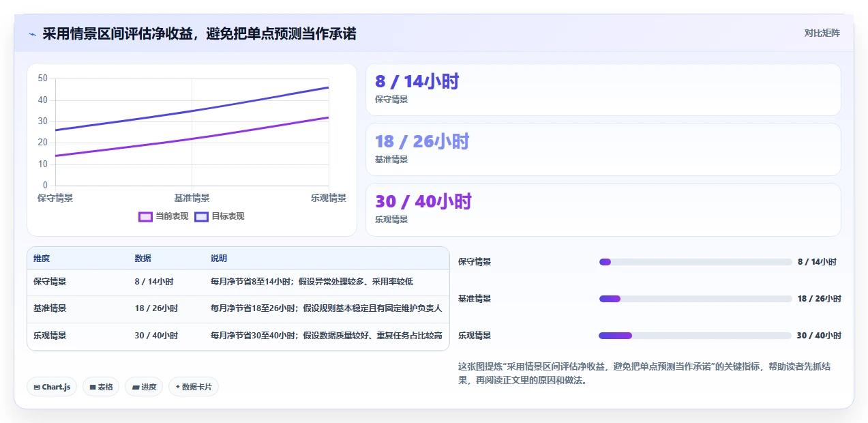Click the table cell 8 / 14小时
Image resolution: width=868 pixels, height=423 pixels.
[x=154, y=281]
